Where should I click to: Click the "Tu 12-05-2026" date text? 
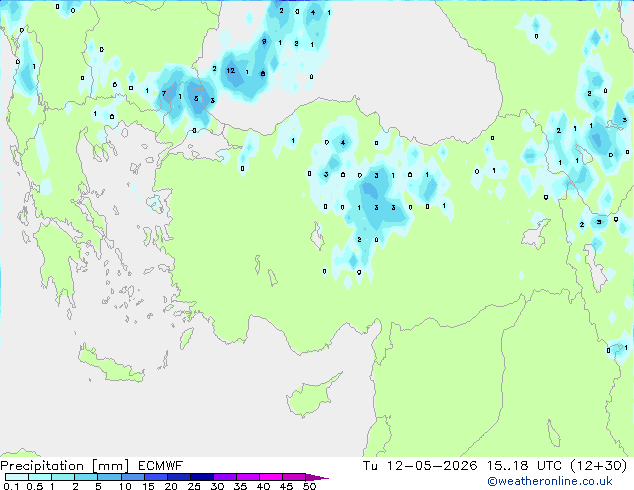(x=420, y=466)
